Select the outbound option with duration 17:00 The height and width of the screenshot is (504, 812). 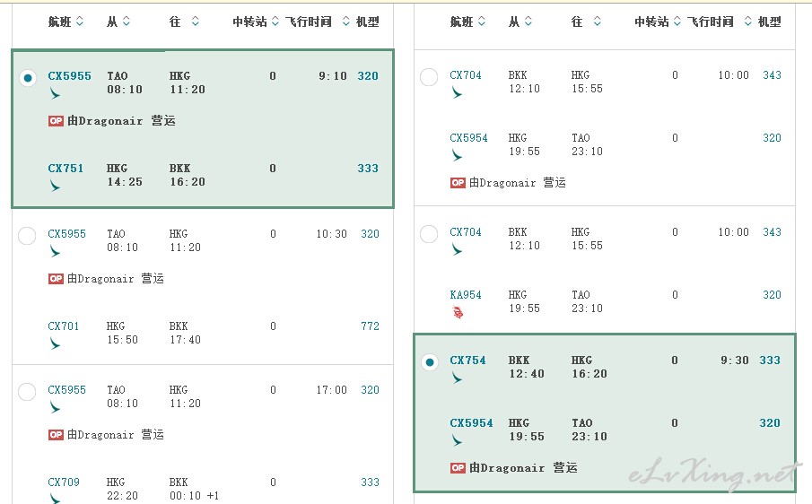[27, 392]
